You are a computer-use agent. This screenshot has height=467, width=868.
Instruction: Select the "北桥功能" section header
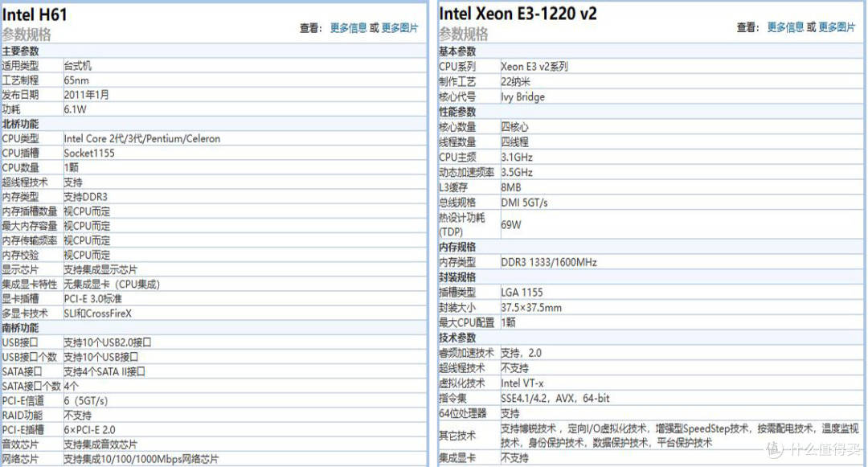20,124
